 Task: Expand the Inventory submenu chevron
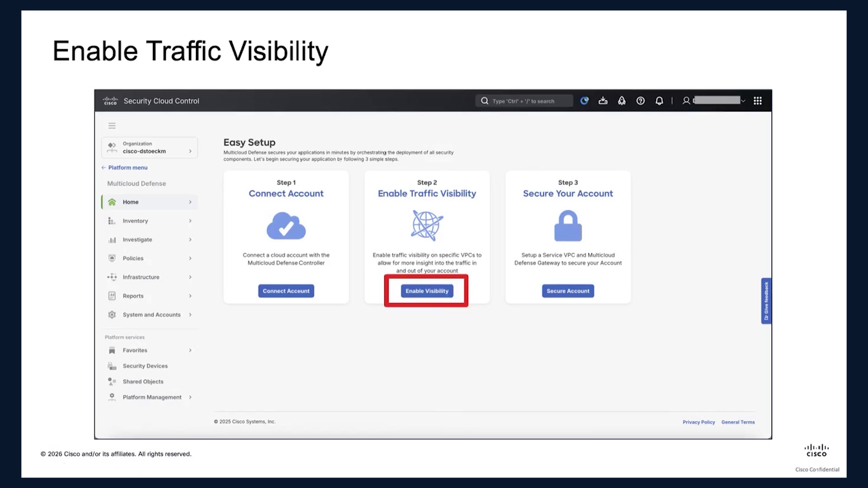click(x=190, y=221)
